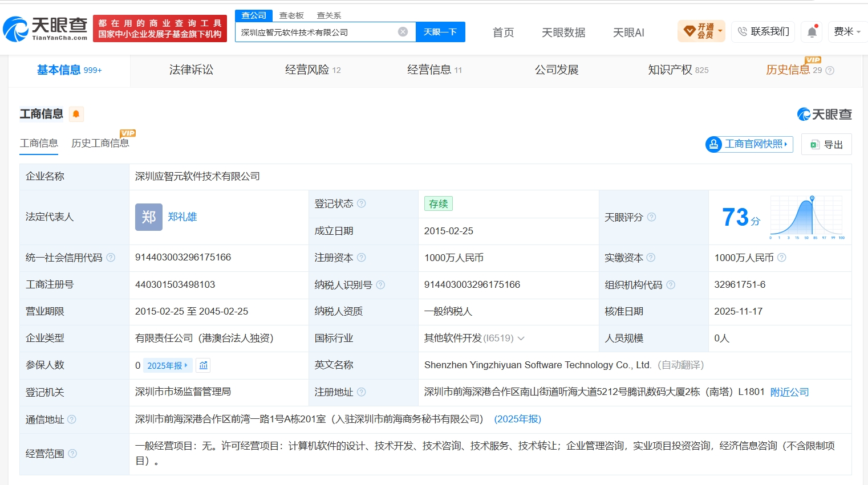The image size is (868, 485).
Task: Select registration number 440301503498103
Action: click(175, 284)
